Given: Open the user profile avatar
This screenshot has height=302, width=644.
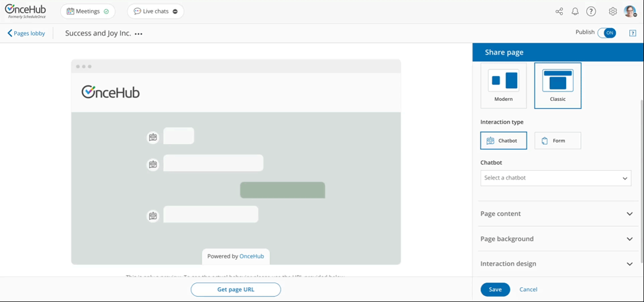Looking at the screenshot, I should point(630,11).
